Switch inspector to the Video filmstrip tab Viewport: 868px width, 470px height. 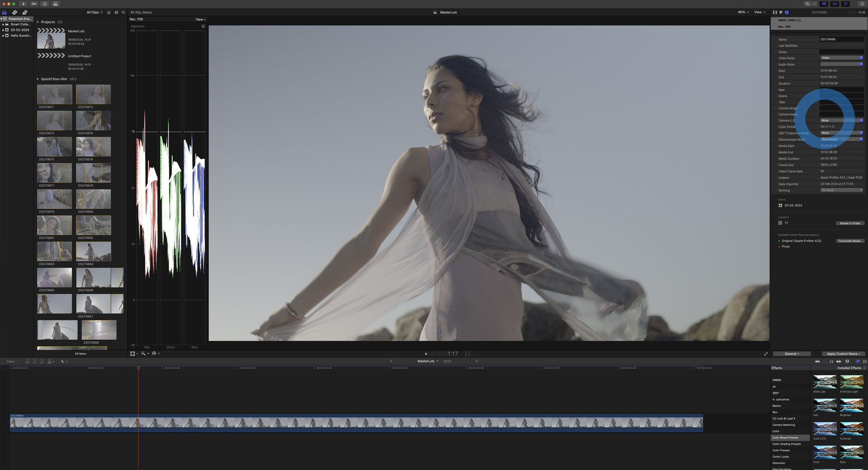(775, 12)
